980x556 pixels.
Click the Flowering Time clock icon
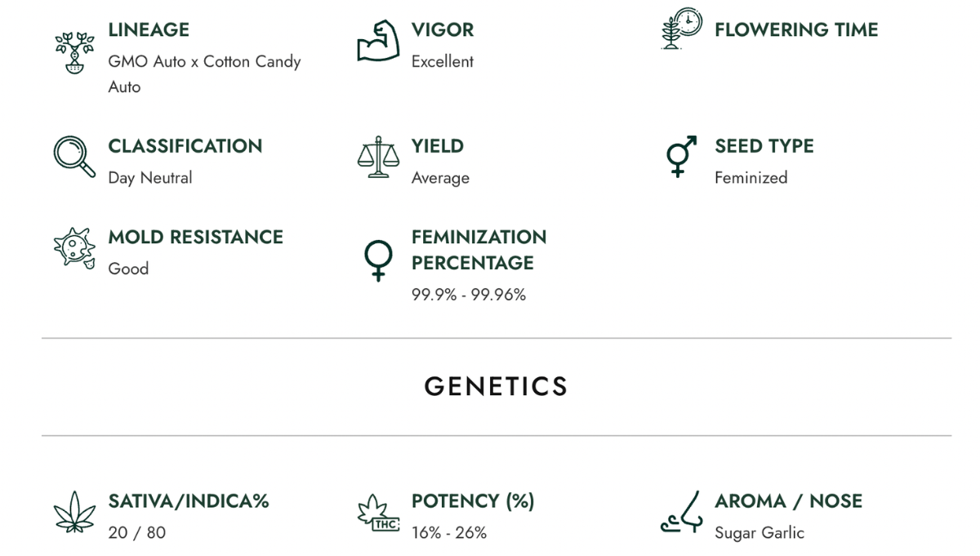click(680, 30)
